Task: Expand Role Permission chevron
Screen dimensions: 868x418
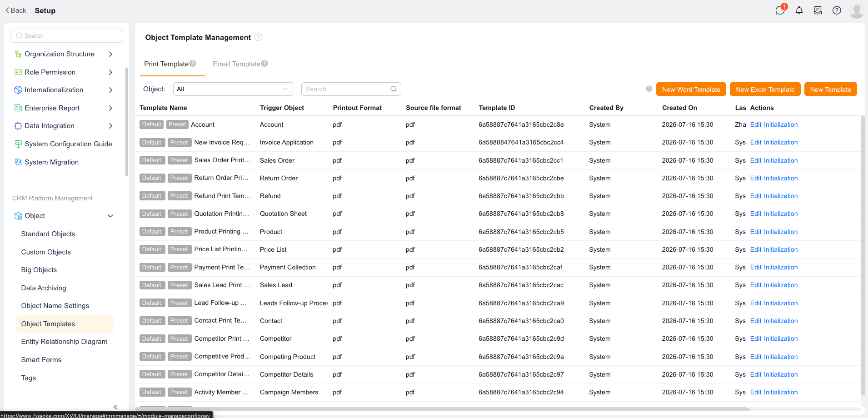Action: pos(110,72)
